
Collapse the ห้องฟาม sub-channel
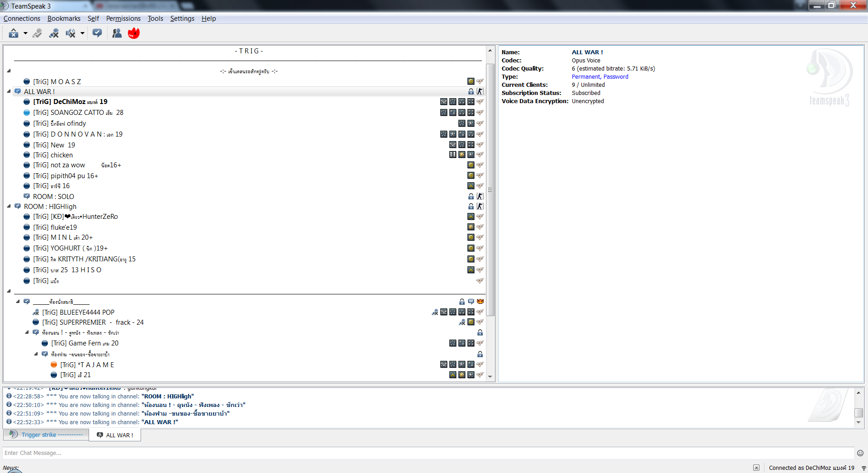point(36,354)
